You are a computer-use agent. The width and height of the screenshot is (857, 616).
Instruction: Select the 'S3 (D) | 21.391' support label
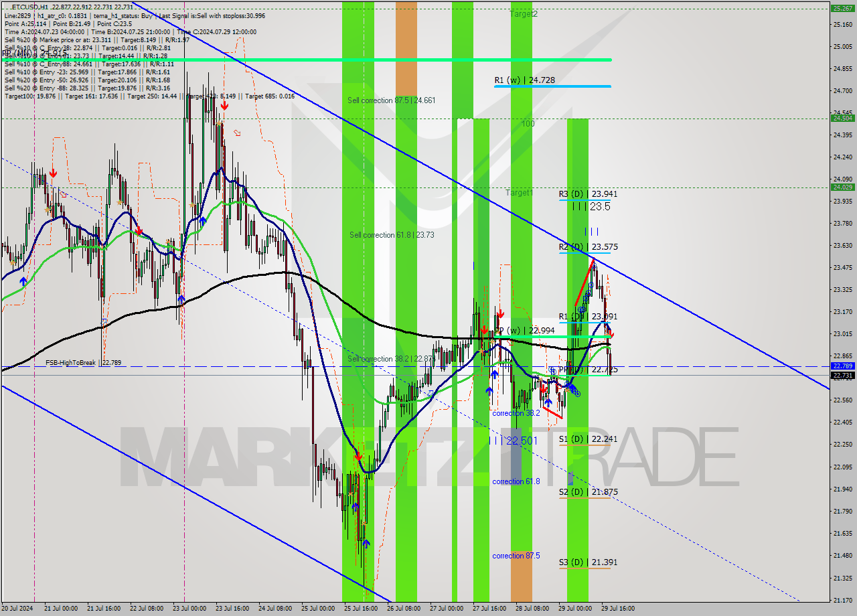(x=589, y=562)
